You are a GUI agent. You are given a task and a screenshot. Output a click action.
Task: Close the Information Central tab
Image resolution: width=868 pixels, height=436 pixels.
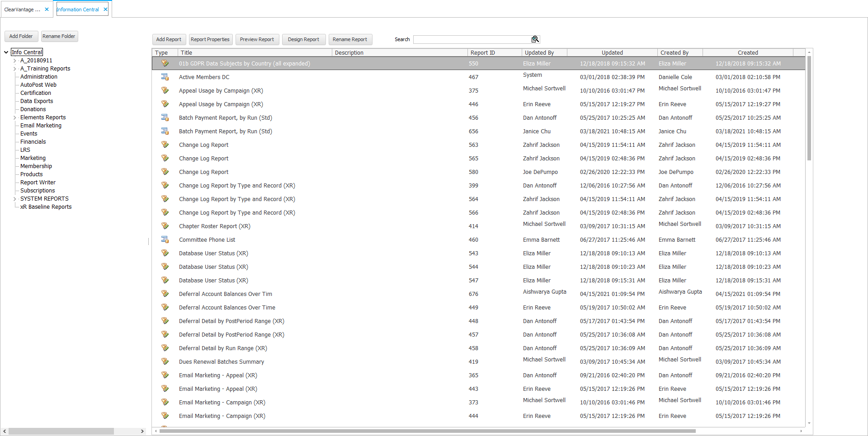pos(105,9)
